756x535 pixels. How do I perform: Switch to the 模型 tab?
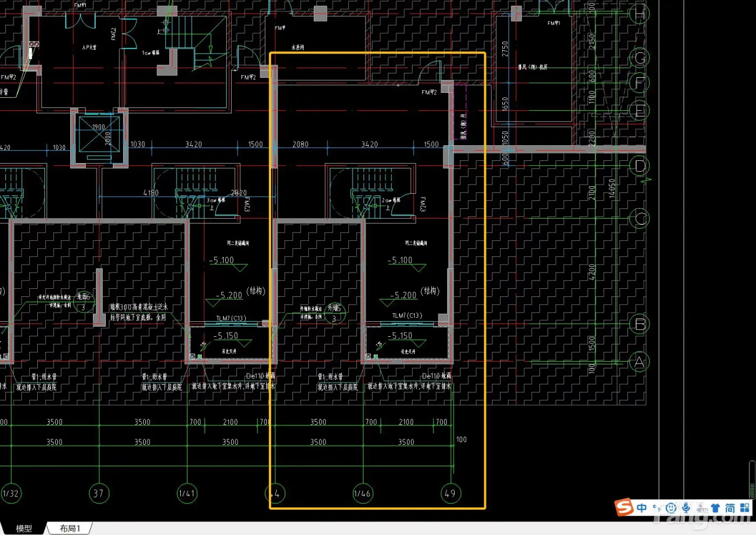click(x=24, y=529)
